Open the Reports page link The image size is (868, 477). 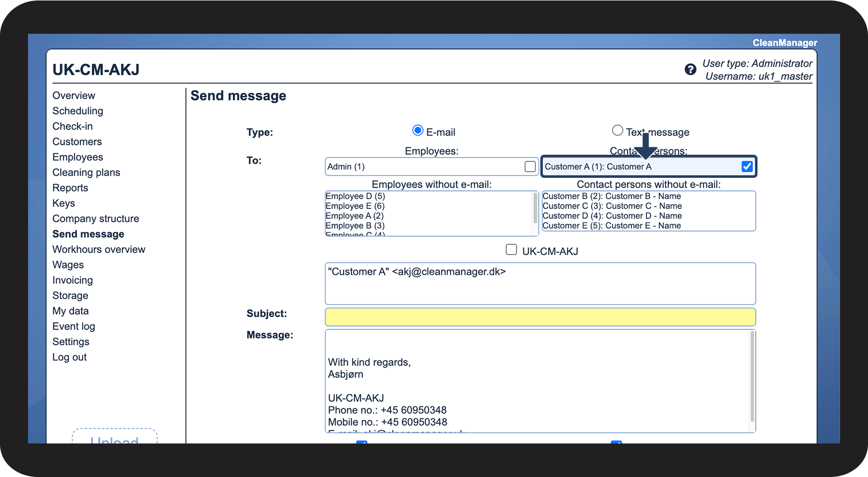70,188
